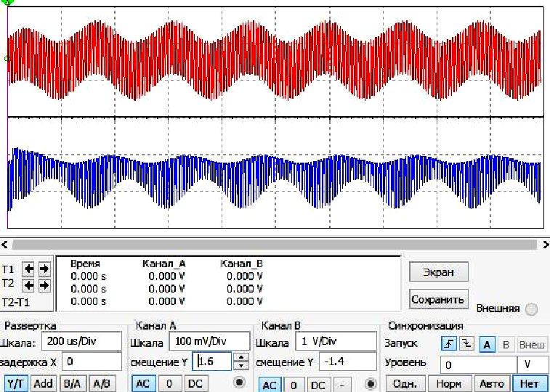Toggle AC coupling for Канал A
550x392 pixels.
tap(142, 383)
